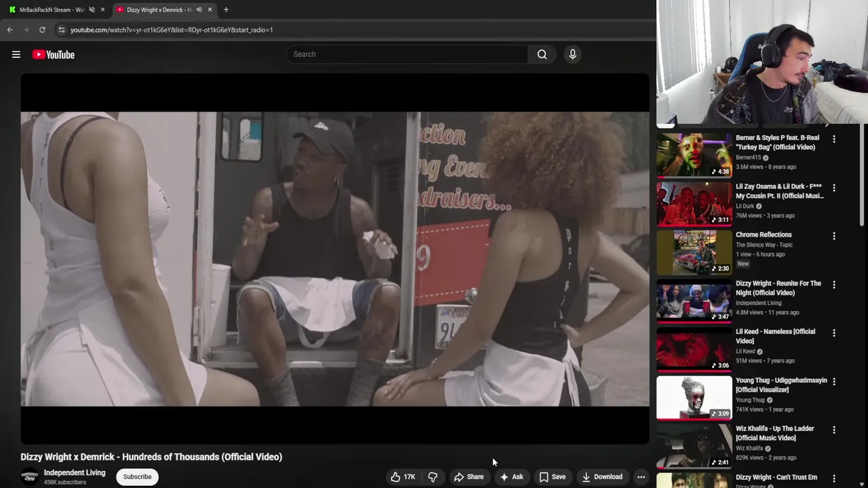The image size is (868, 488).
Task: Open options menu for Reunite For The Night
Action: point(834,285)
